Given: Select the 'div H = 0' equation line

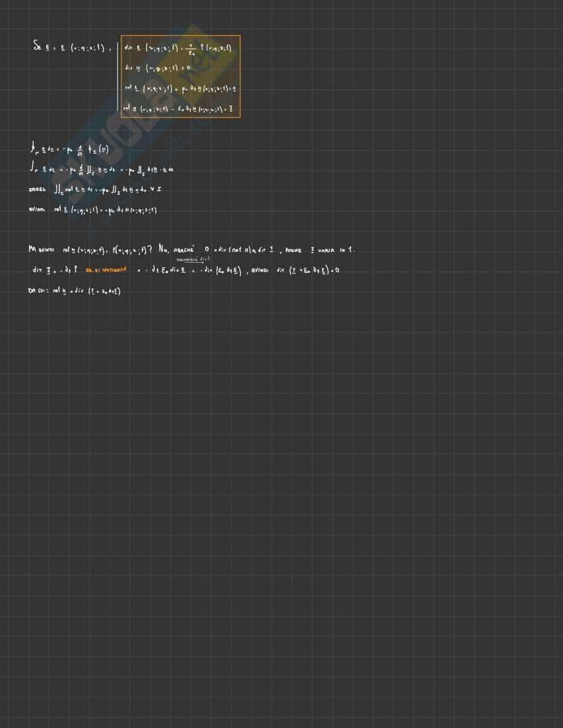Looking at the screenshot, I should pyautogui.click(x=157, y=67).
